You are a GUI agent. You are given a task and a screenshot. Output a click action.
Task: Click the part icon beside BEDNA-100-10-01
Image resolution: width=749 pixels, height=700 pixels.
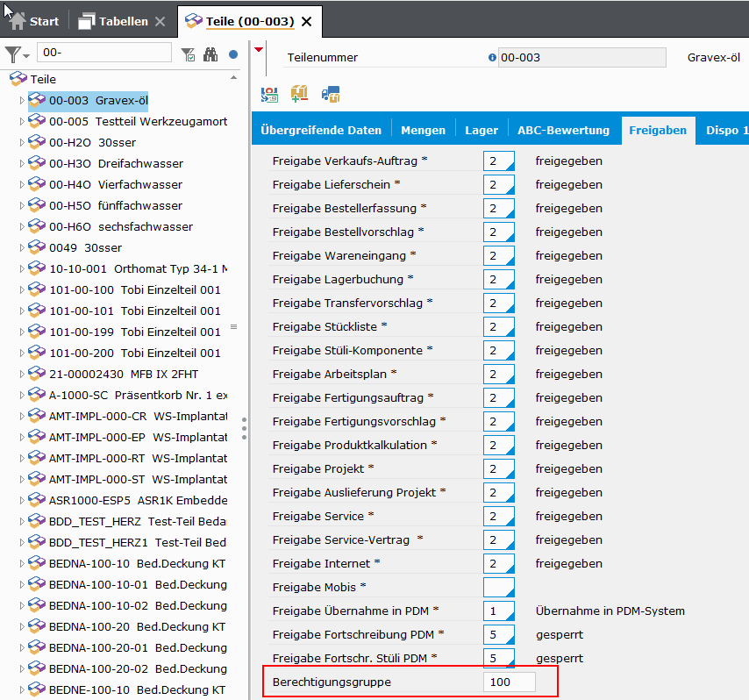point(37,583)
